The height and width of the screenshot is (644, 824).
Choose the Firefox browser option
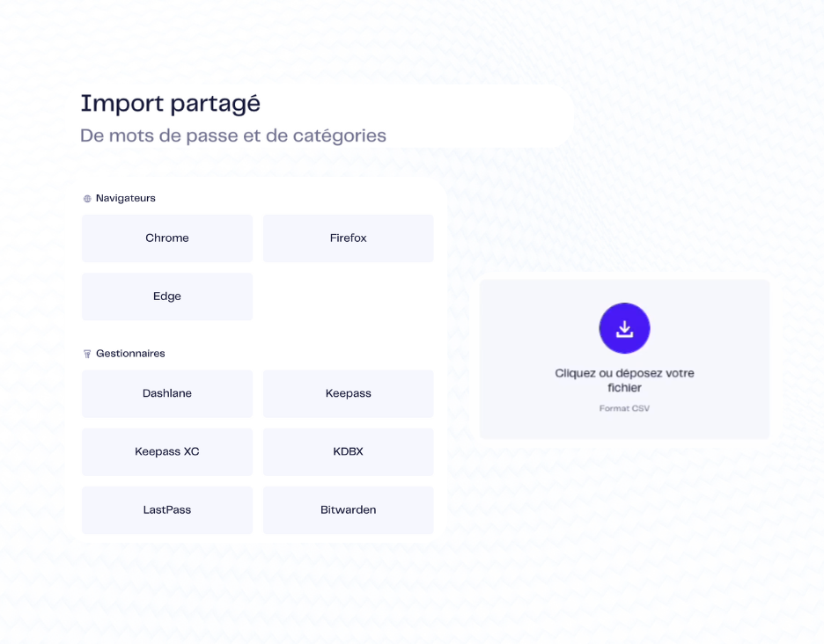(x=348, y=238)
